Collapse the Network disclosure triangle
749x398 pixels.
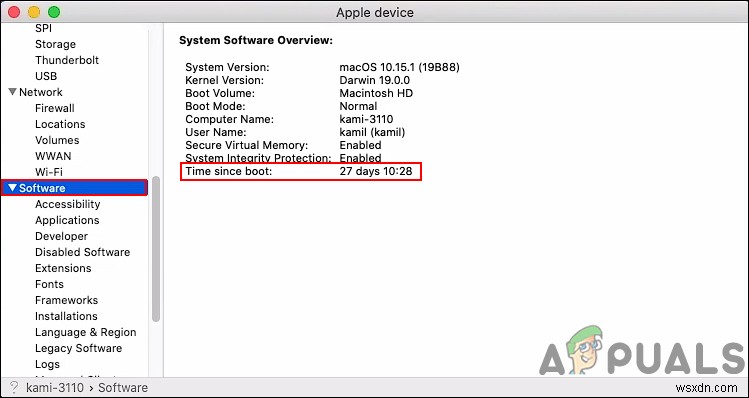[12, 92]
